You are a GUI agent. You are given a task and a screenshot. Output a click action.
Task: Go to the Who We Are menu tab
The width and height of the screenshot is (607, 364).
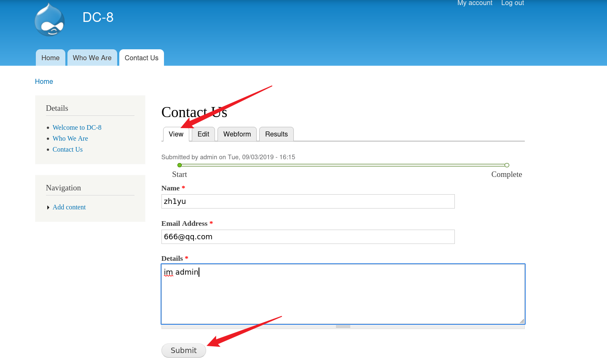pos(92,58)
